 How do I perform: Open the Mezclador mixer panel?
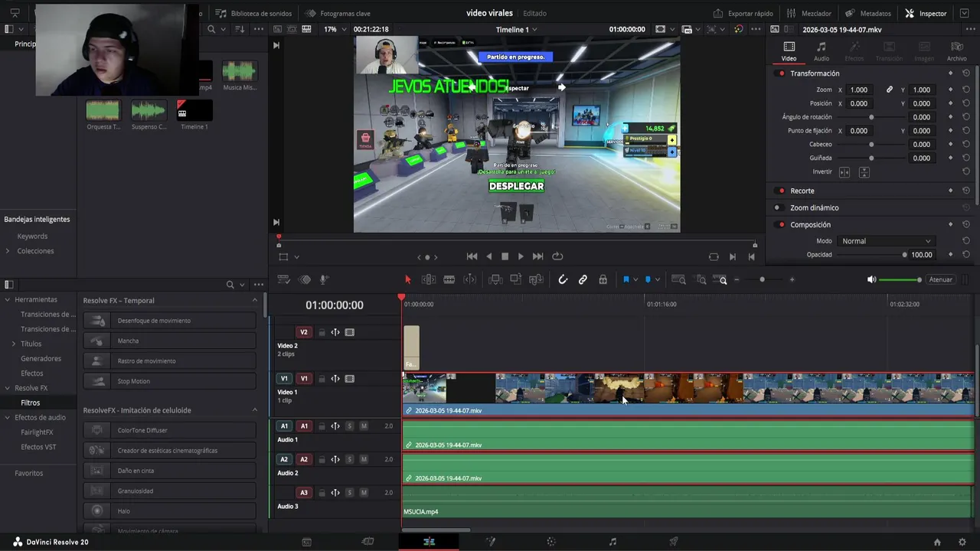[x=808, y=13]
